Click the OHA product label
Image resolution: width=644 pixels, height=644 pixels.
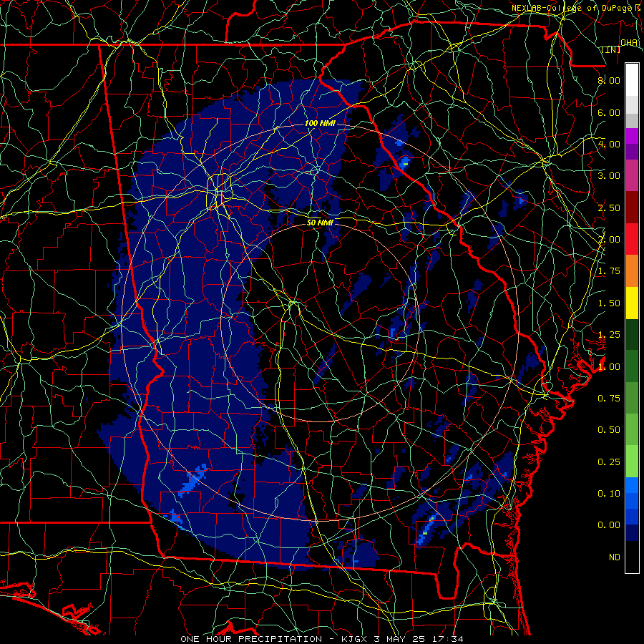629,43
